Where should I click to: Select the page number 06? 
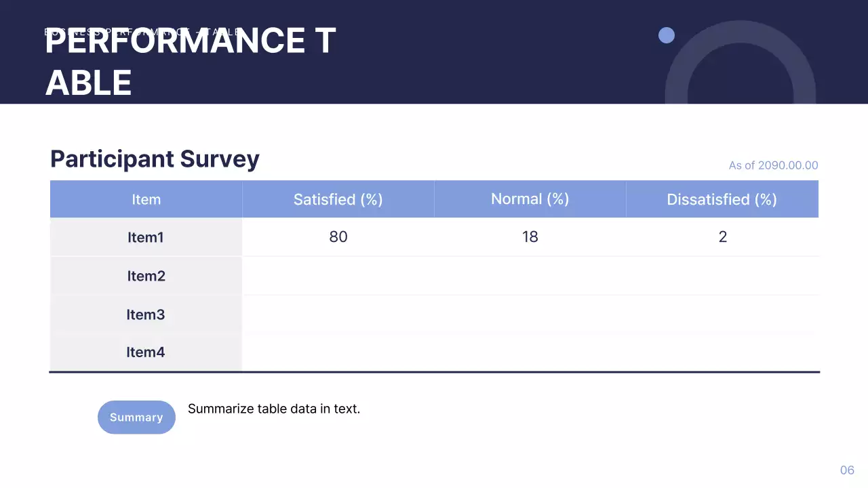tap(847, 470)
